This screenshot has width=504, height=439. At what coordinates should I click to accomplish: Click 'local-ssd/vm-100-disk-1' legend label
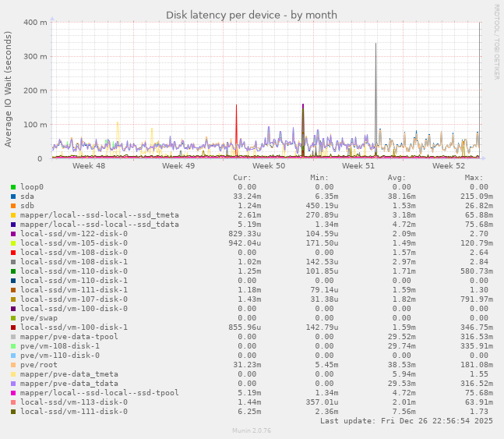pos(74,327)
